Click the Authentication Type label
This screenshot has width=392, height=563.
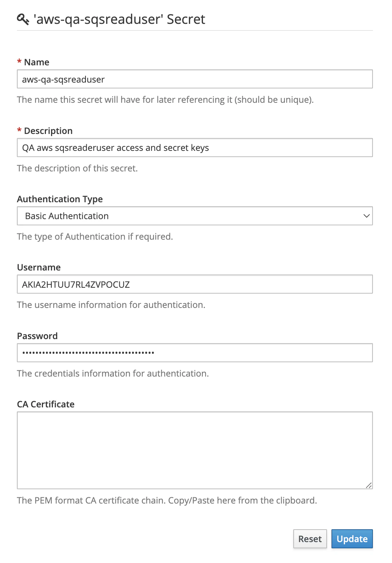point(60,199)
